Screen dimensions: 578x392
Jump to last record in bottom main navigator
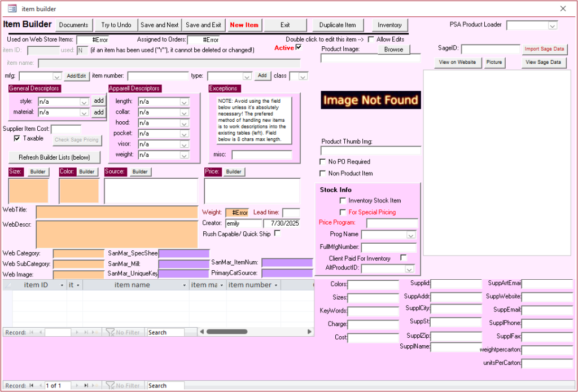pos(86,386)
